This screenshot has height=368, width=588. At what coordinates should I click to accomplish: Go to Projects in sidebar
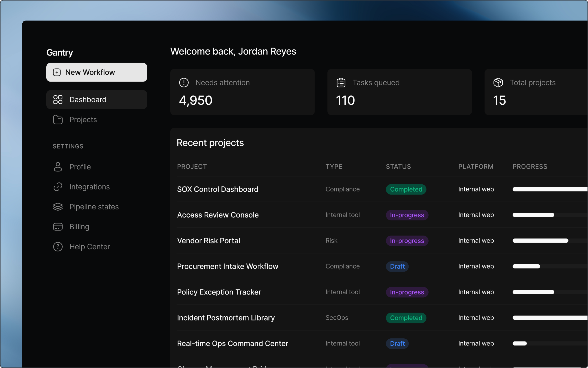[x=97, y=120]
